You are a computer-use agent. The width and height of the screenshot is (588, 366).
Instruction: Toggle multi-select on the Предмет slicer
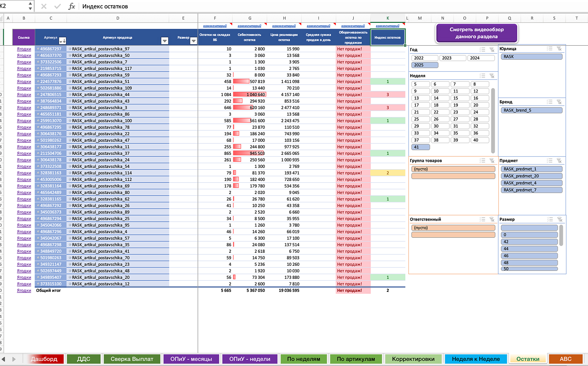550,160
